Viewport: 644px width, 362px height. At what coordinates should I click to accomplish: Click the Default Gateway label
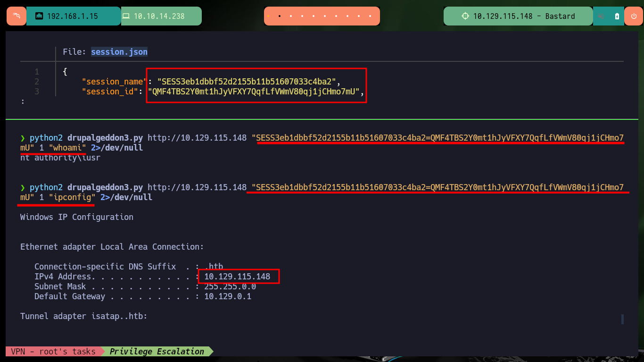point(70,296)
